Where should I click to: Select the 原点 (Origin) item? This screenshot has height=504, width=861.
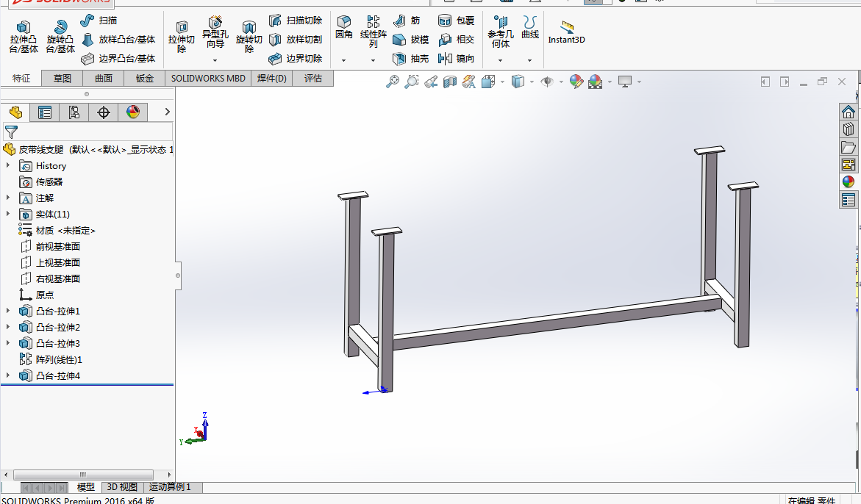(x=44, y=295)
